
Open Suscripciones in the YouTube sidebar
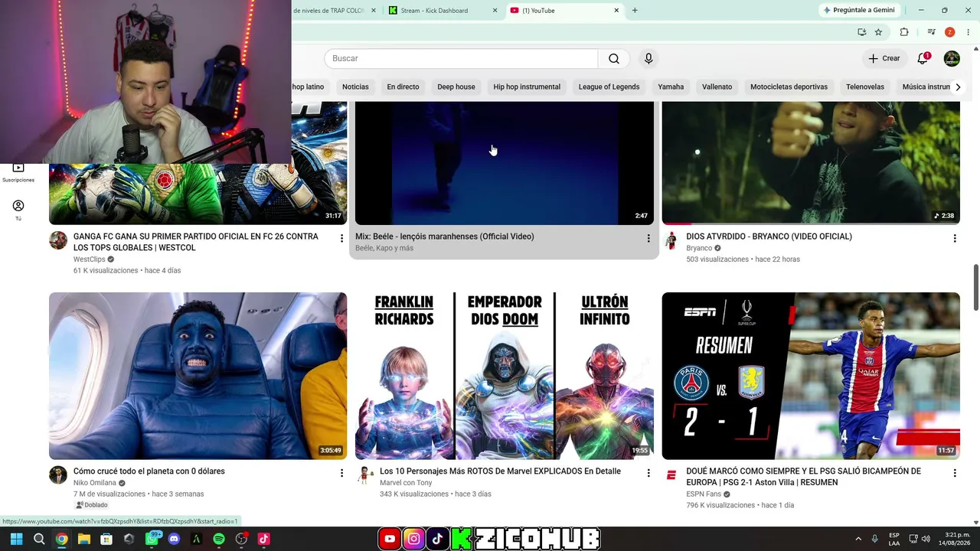[18, 172]
